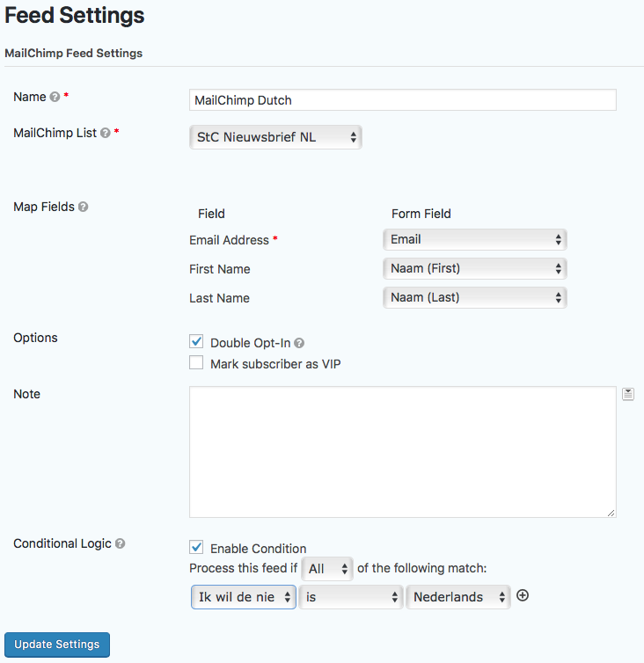Toggle the Enable Condition checkbox
Screen dimensions: 644x663
(196, 548)
